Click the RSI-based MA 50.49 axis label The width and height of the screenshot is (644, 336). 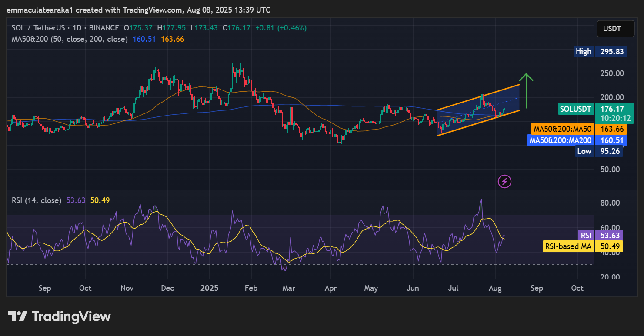click(x=583, y=246)
